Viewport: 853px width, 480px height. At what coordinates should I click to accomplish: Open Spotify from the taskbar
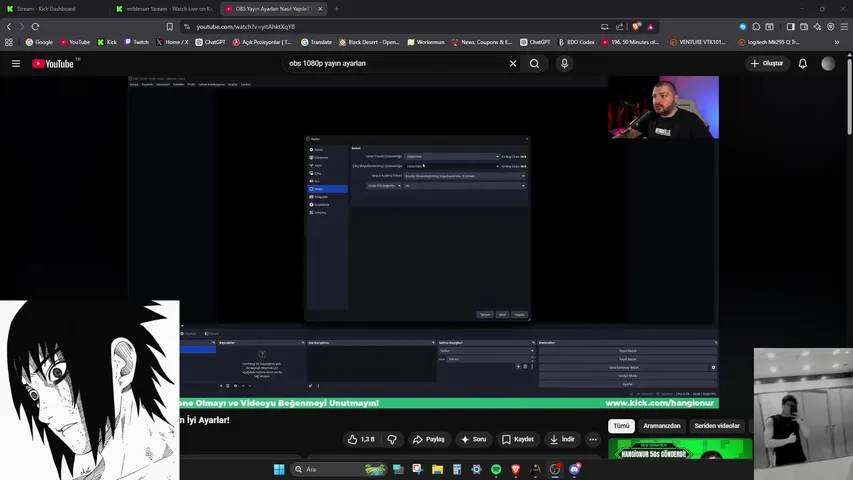(496, 469)
